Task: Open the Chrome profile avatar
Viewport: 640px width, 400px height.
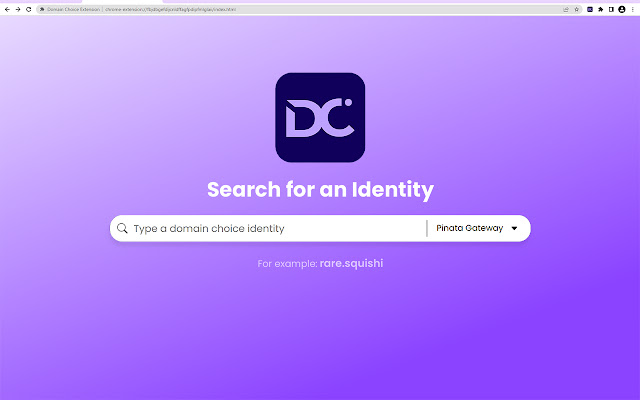Action: (622, 9)
